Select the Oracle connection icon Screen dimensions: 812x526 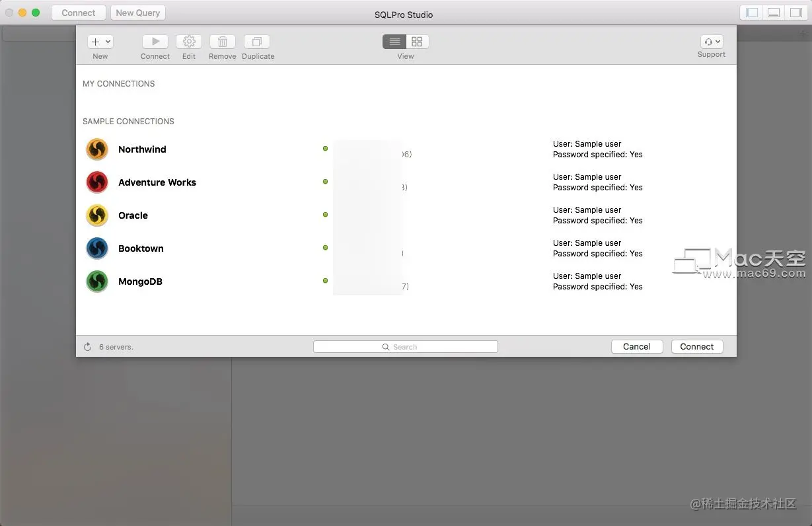pyautogui.click(x=97, y=215)
